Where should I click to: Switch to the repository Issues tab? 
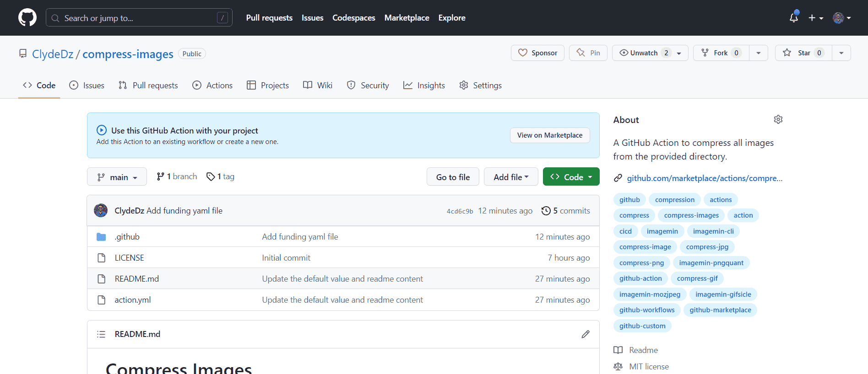pyautogui.click(x=87, y=85)
